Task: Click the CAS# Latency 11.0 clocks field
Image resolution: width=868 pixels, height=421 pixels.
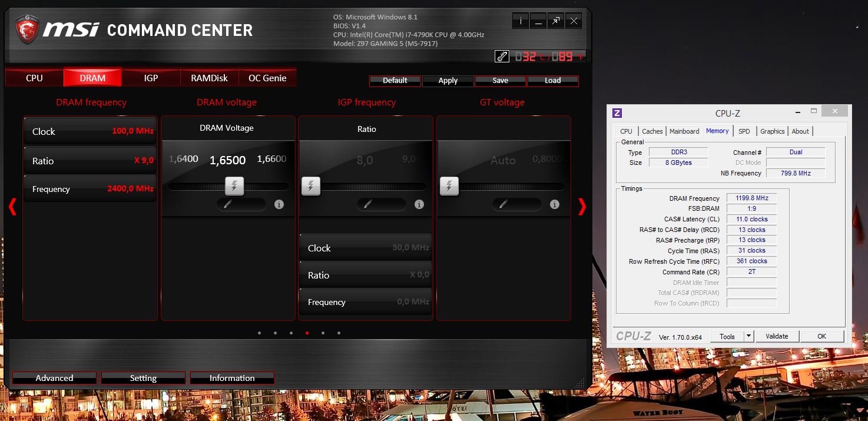Action: [x=751, y=219]
